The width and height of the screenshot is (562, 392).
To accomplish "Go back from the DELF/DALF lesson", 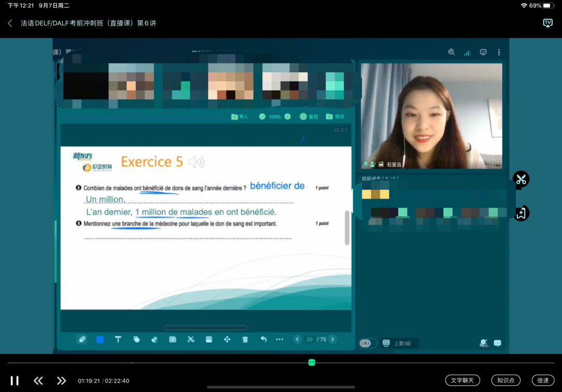I will click(10, 23).
